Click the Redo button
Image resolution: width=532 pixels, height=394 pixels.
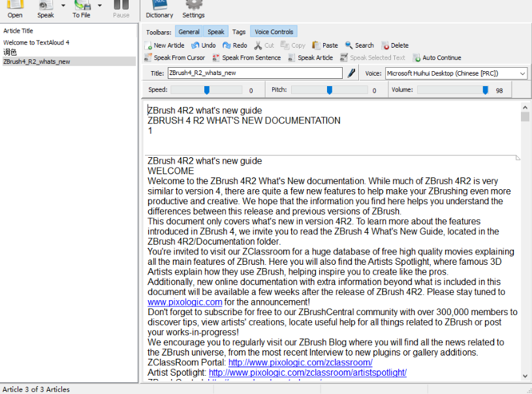coord(235,45)
